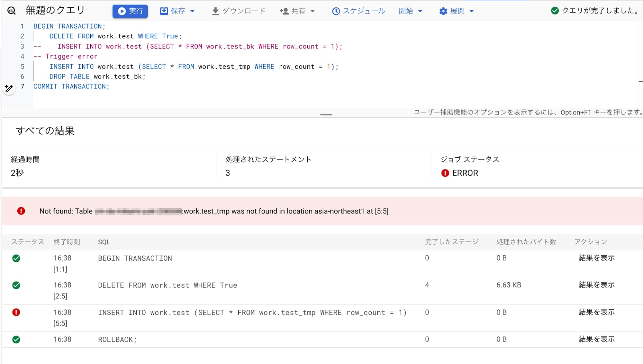This screenshot has width=643, height=364.
Task: Click the SQL column header
Action: tap(104, 242)
